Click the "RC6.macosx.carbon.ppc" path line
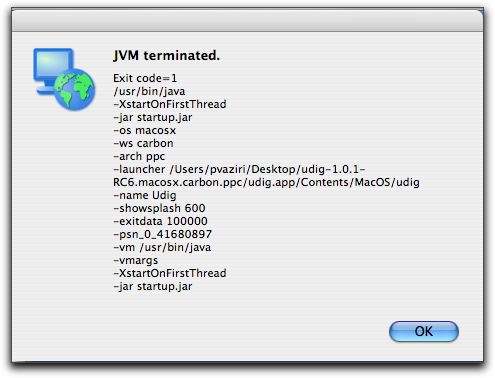Image resolution: width=495 pixels, height=378 pixels. tap(266, 182)
